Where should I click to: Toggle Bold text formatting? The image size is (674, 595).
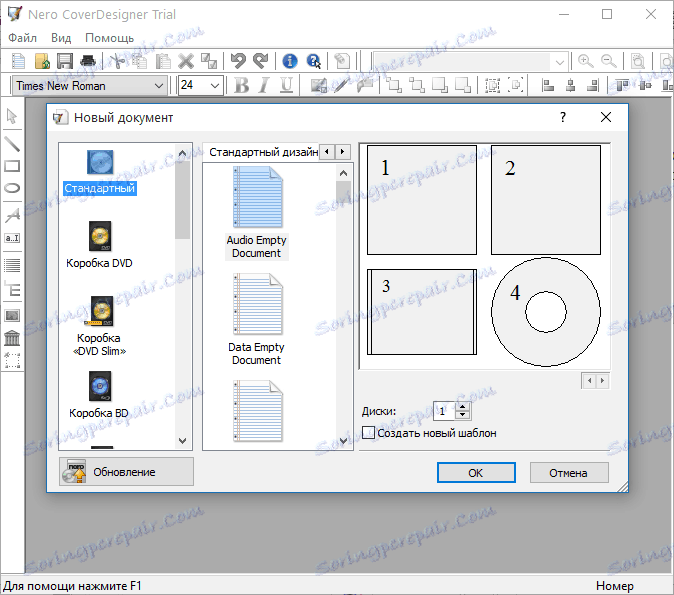(x=242, y=85)
